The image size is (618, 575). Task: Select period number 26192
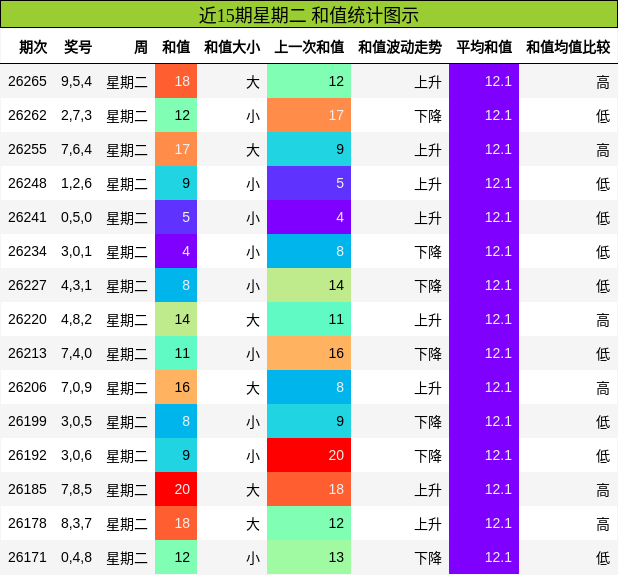click(27, 455)
